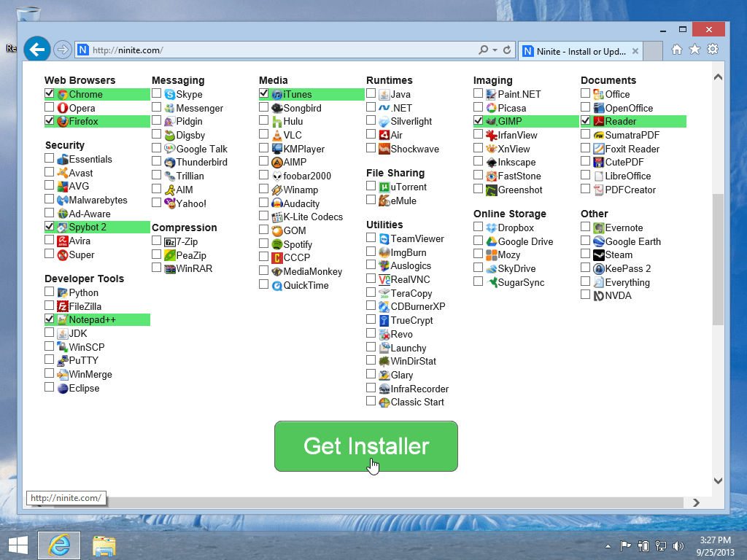Check the LibreOffice checkbox
The image size is (747, 560).
coord(584,176)
